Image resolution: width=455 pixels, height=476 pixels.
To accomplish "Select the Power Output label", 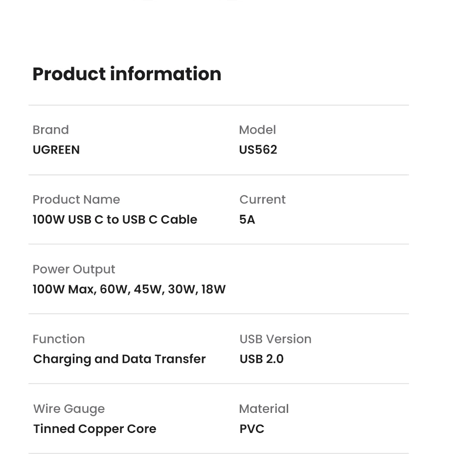I will pos(74,269).
